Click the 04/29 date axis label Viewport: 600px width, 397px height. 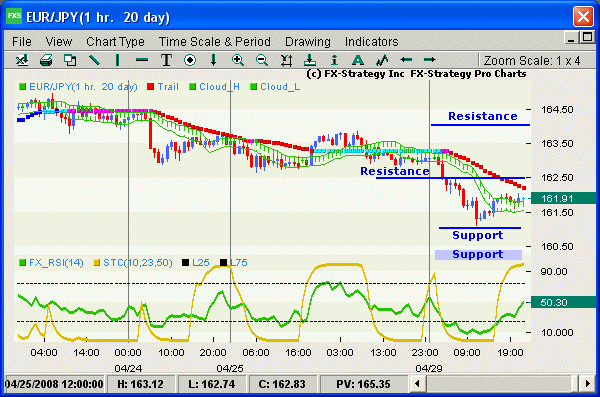[429, 368]
